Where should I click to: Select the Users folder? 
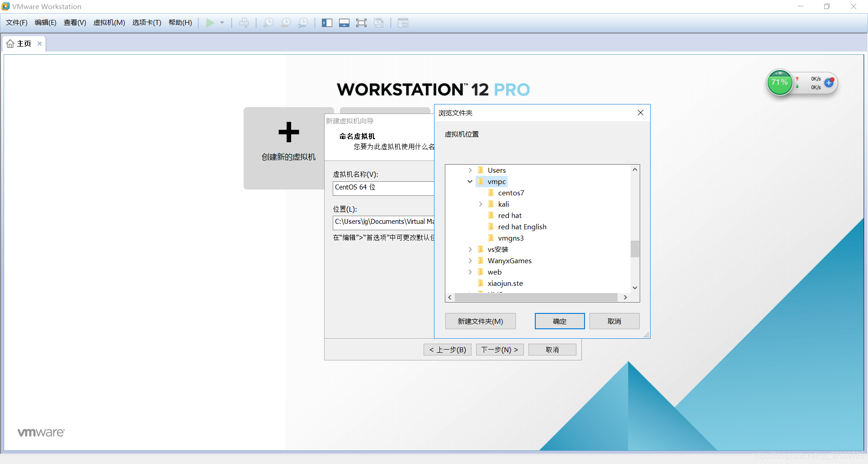coord(496,170)
